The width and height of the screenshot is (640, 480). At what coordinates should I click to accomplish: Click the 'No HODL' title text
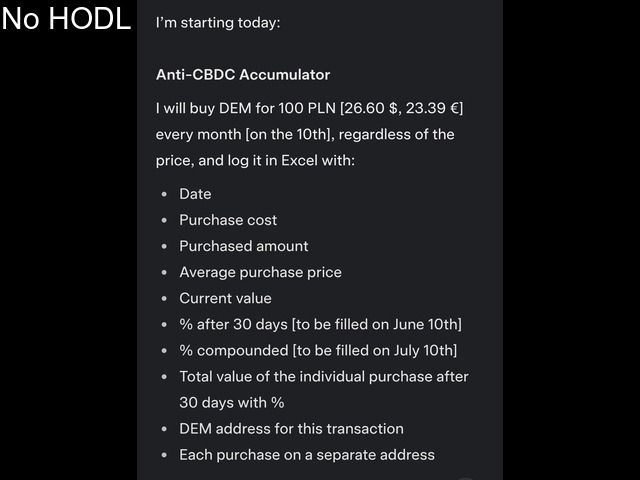[66, 18]
